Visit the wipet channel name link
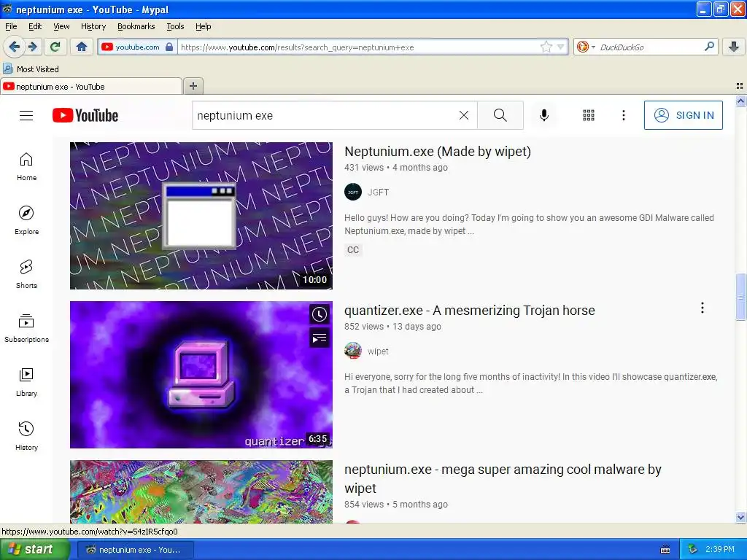This screenshot has width=747, height=560. 379,351
